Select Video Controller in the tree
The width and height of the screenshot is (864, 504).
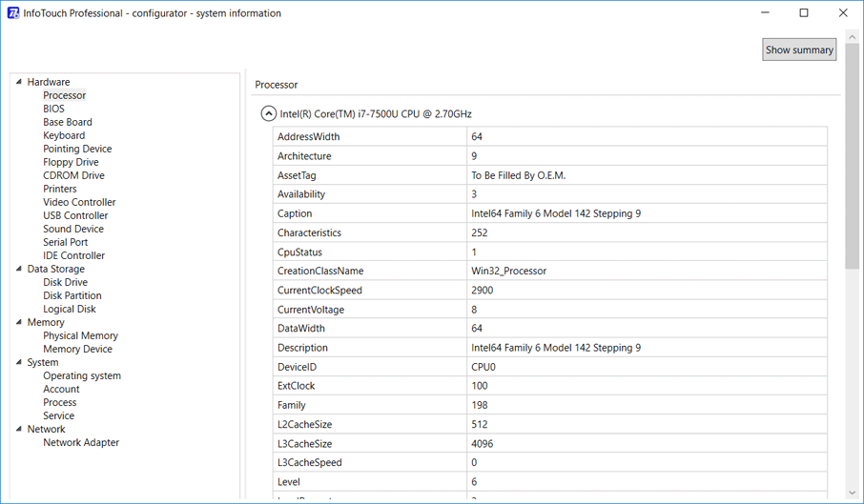tap(79, 202)
